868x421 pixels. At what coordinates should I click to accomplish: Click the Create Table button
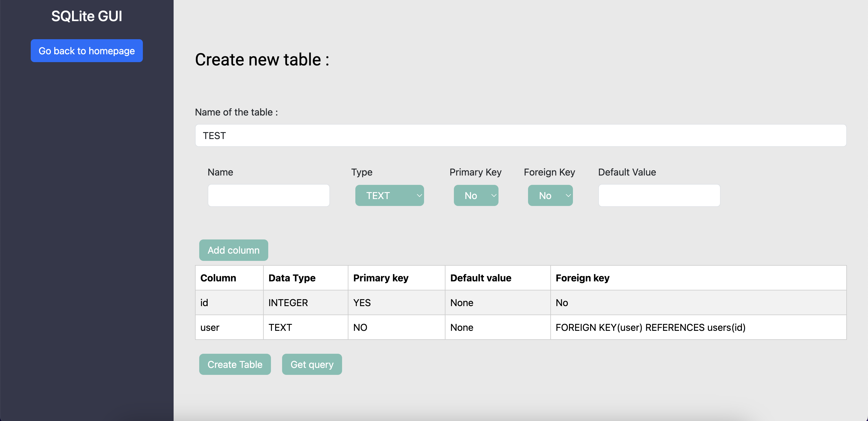(235, 364)
